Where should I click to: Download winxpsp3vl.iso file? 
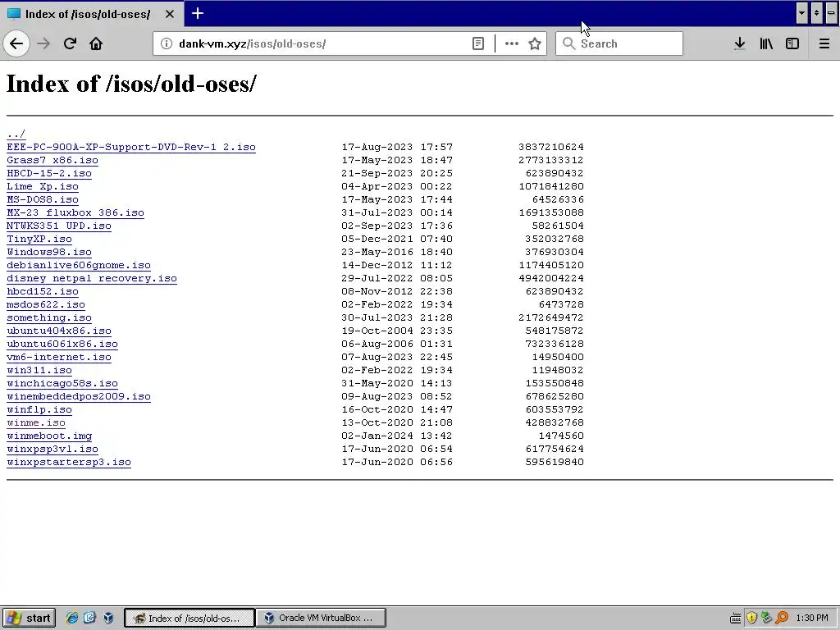point(52,449)
